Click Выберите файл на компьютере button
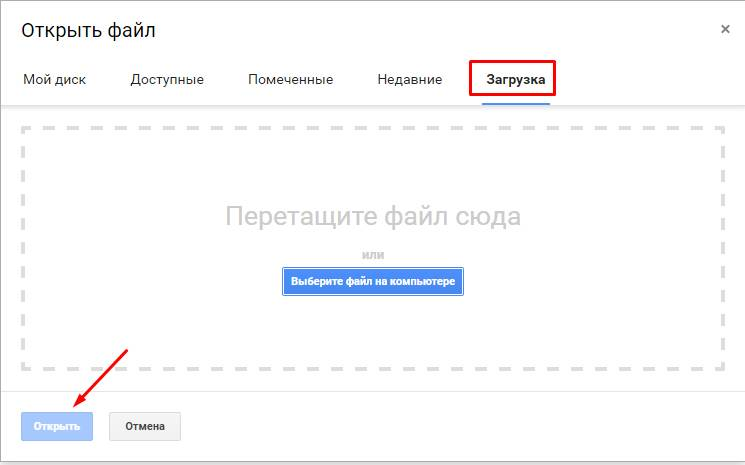Screen dimensions: 745x465 pyautogui.click(x=372, y=281)
